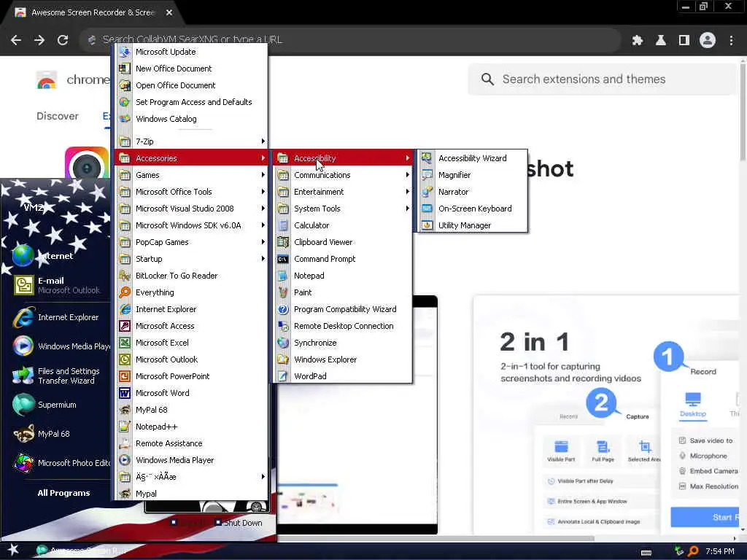
Task: Click the Chrome extensions puzzle icon
Action: [x=637, y=40]
